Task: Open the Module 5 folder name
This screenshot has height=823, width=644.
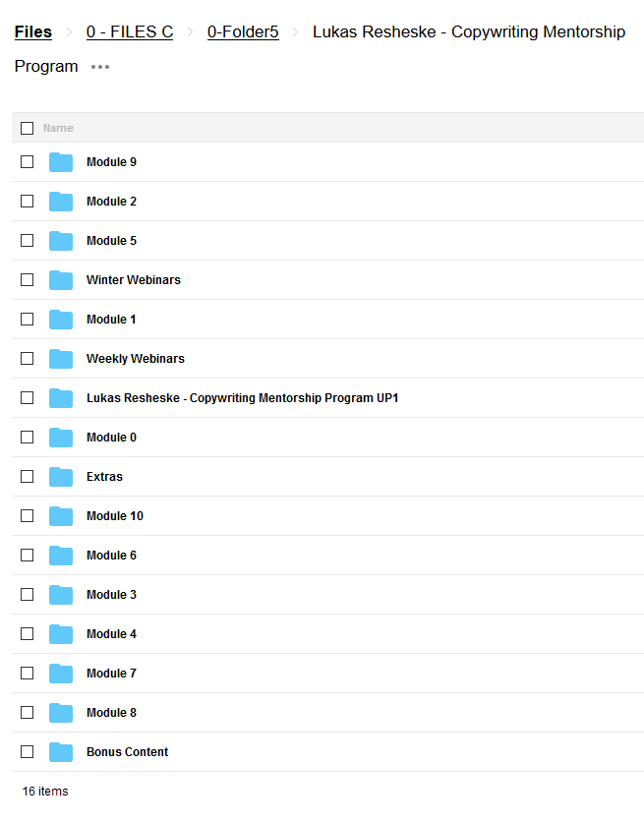Action: click(x=111, y=241)
